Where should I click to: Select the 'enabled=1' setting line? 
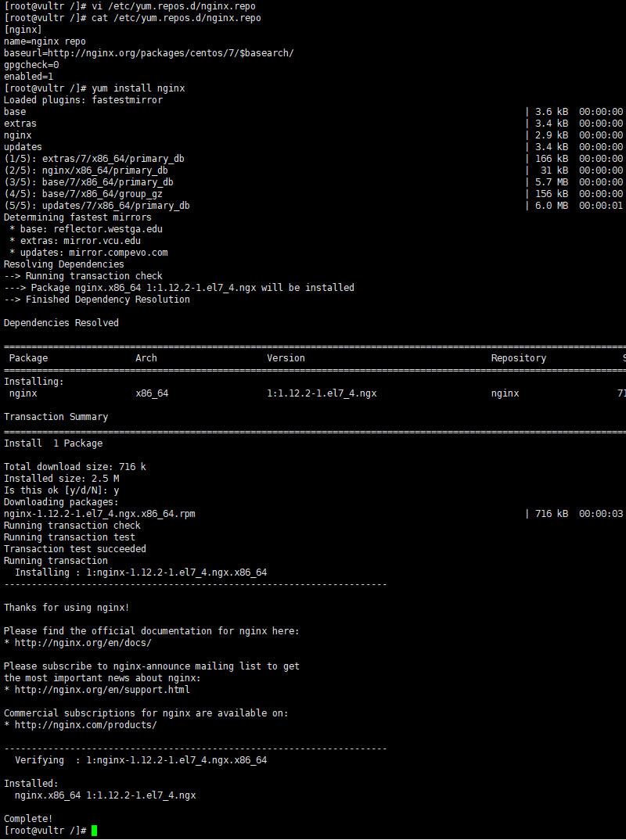pyautogui.click(x=28, y=77)
